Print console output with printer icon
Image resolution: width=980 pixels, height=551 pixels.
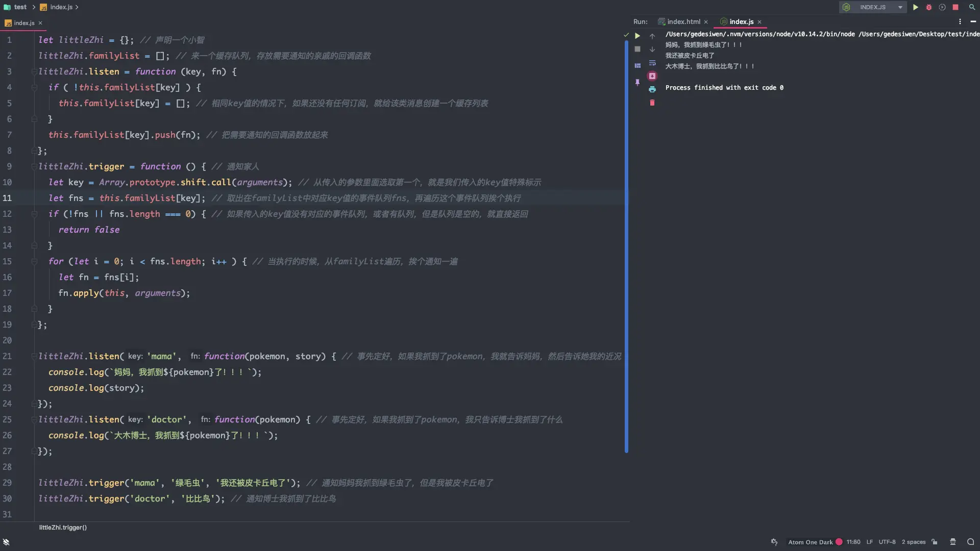(x=652, y=89)
